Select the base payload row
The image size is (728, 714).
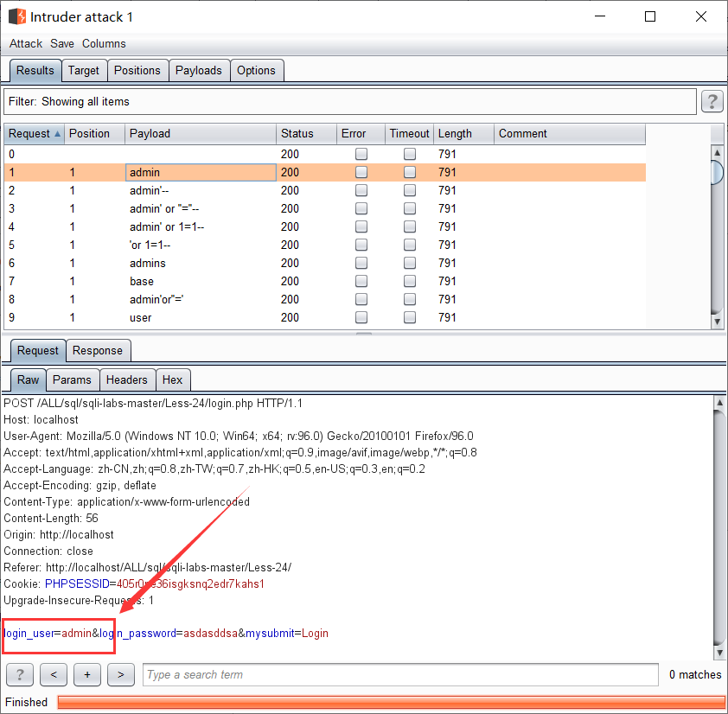pyautogui.click(x=324, y=281)
